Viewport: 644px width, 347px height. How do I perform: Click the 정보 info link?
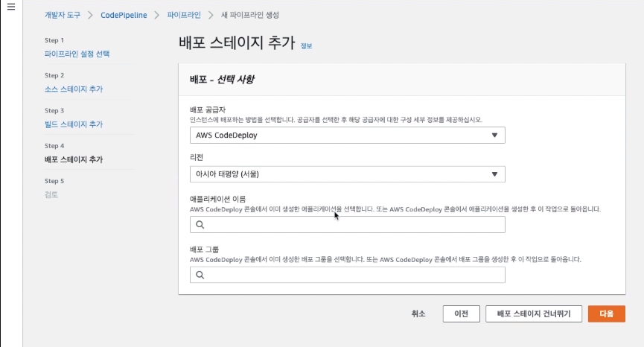click(x=307, y=46)
